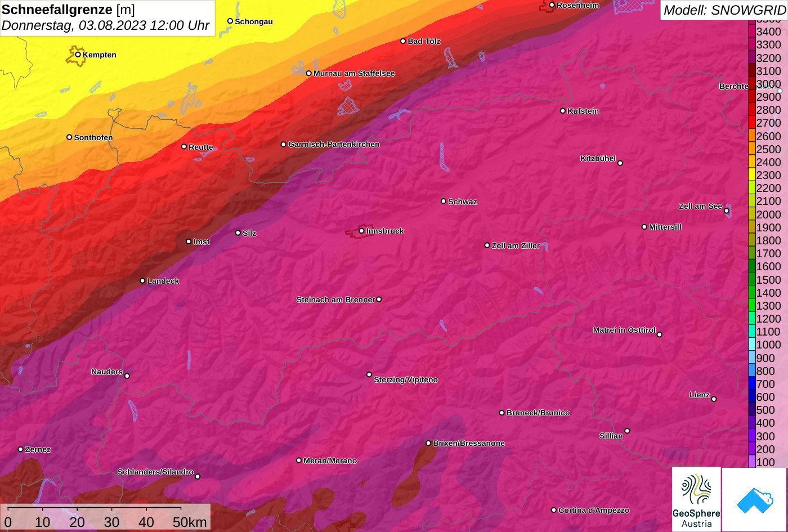This screenshot has height=532, width=788.
Task: Select the 700 blue legend swatch
Action: point(752,384)
